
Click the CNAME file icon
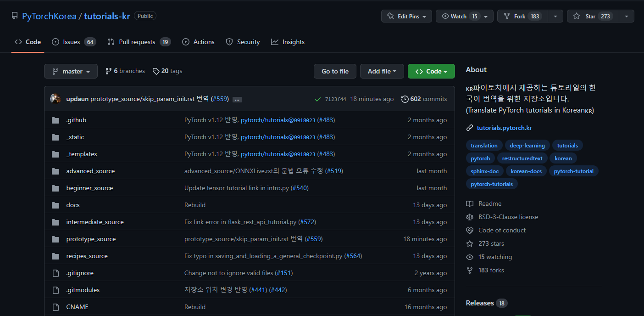point(56,307)
